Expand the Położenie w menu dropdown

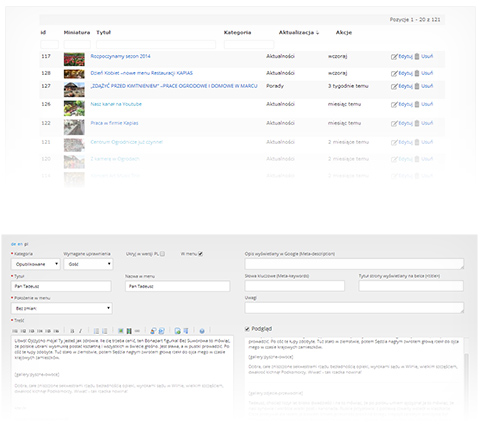tap(62, 308)
